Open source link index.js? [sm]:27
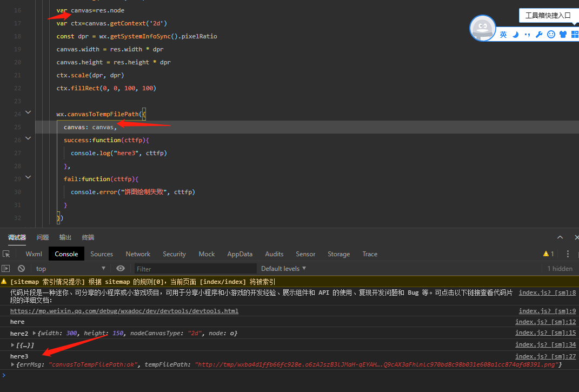 click(545, 356)
